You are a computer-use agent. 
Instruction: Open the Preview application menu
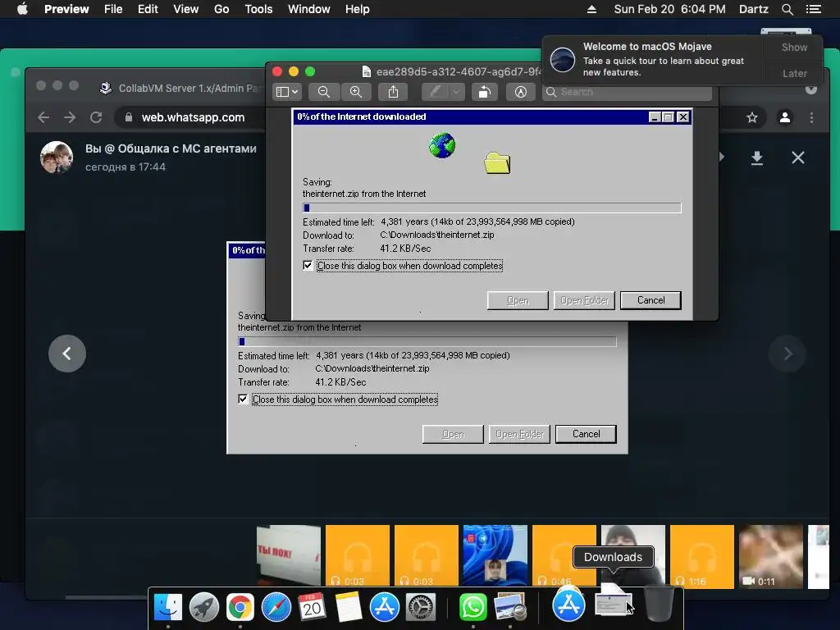(x=66, y=9)
